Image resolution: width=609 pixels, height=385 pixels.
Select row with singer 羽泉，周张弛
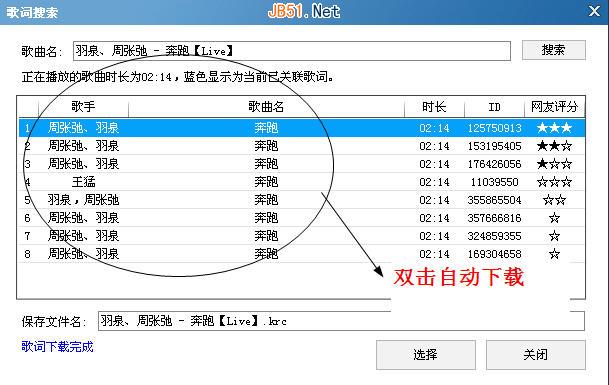[x=302, y=200]
